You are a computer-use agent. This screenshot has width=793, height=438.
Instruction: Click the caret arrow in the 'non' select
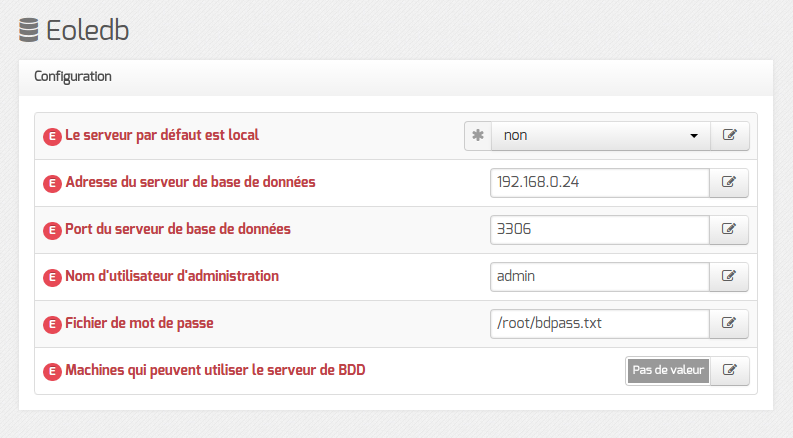tap(694, 136)
